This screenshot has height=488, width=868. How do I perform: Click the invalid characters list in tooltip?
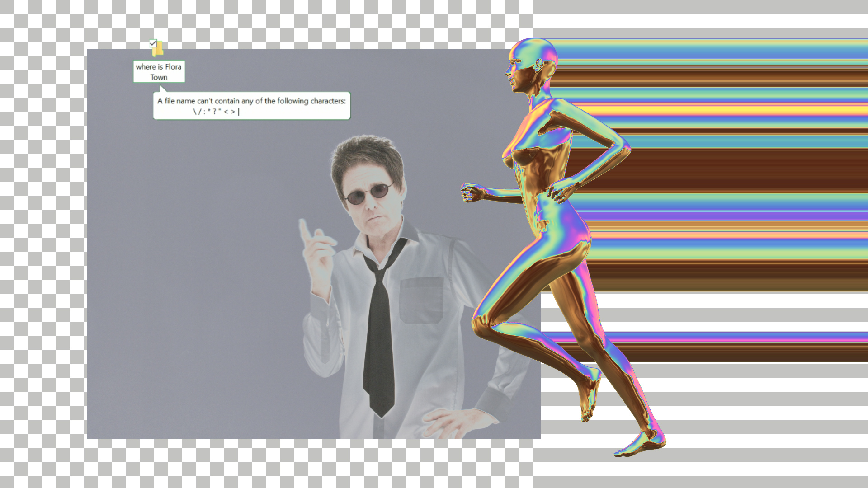point(216,112)
